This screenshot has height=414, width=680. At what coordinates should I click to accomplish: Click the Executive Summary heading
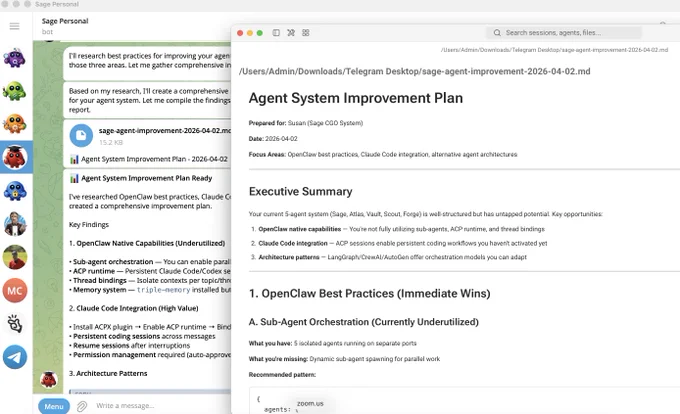301,192
